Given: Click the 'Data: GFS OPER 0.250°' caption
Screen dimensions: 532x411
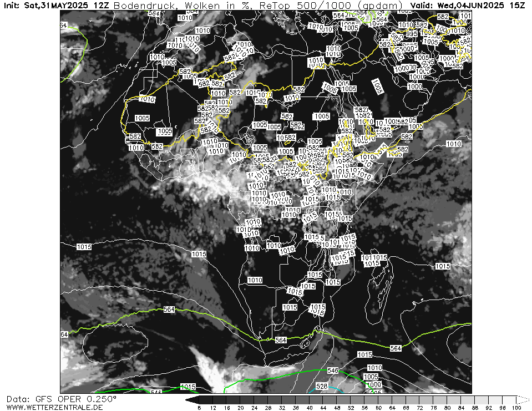Looking at the screenshot, I should [62, 399].
